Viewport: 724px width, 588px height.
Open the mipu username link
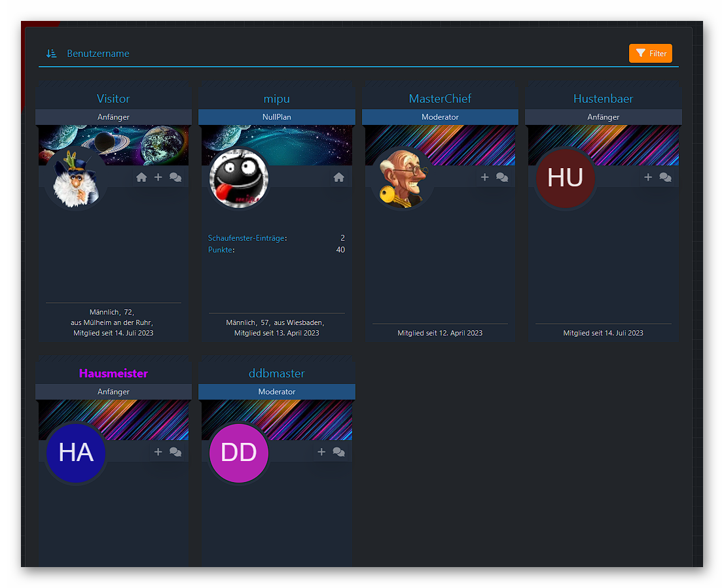pos(276,99)
